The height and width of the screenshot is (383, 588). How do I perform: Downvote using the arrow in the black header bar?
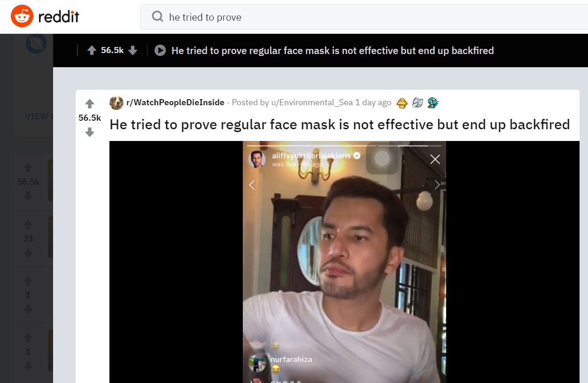click(133, 50)
